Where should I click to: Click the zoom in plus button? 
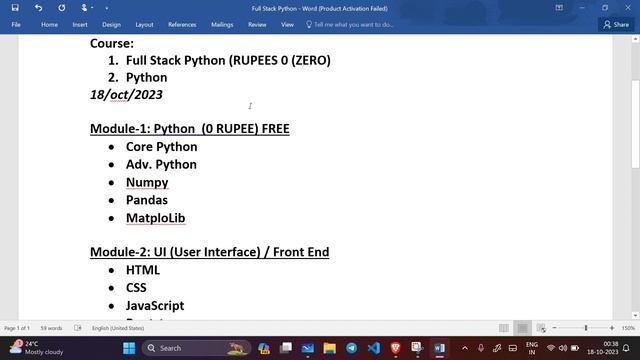coord(612,328)
